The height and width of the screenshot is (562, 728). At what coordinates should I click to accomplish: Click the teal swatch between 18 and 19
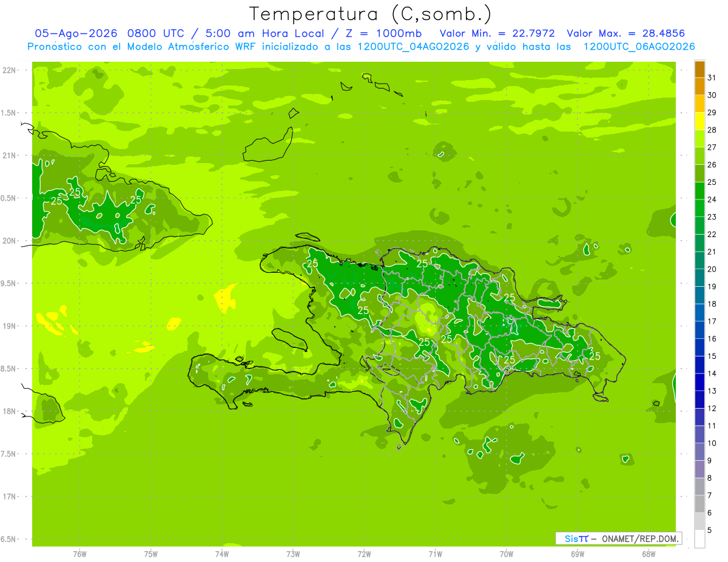[x=699, y=295]
